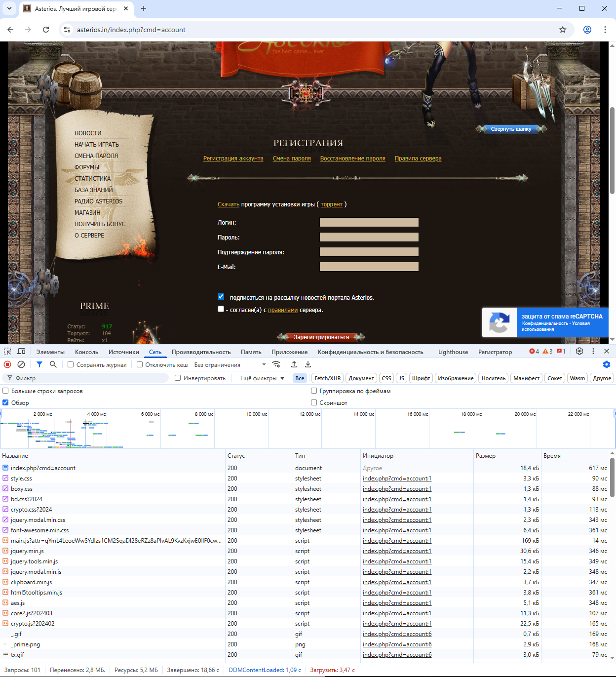Switch to 'Консоль' DevTools tab
616x677 pixels.
click(x=86, y=352)
